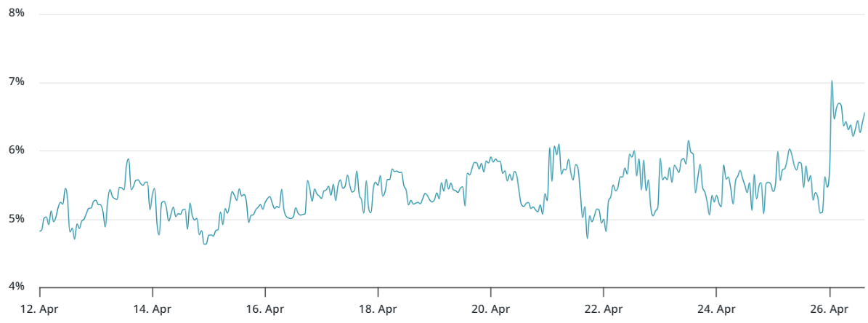Click the lowest dip just before 15 Apr
This screenshot has height=323, width=868.
pyautogui.click(x=205, y=244)
